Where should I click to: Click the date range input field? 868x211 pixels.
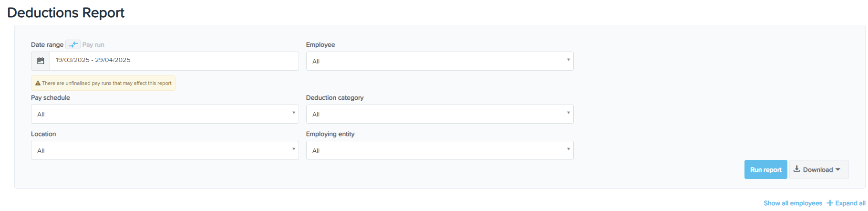pos(174,61)
